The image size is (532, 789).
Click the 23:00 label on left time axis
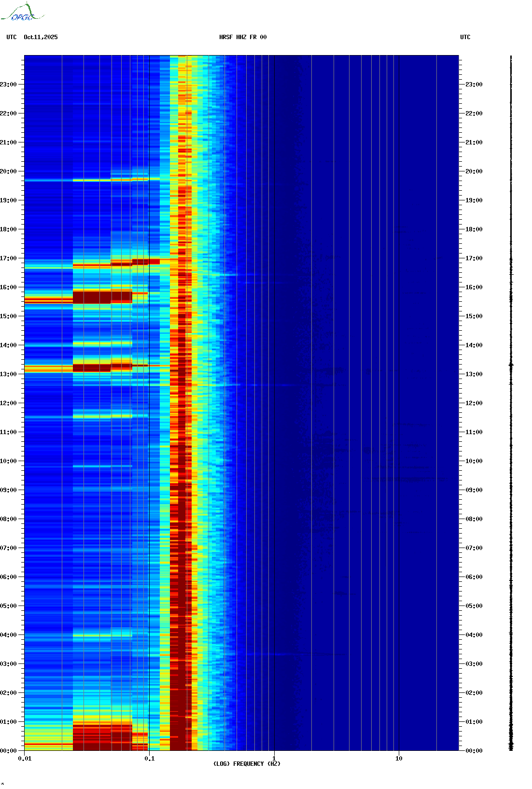click(x=8, y=85)
